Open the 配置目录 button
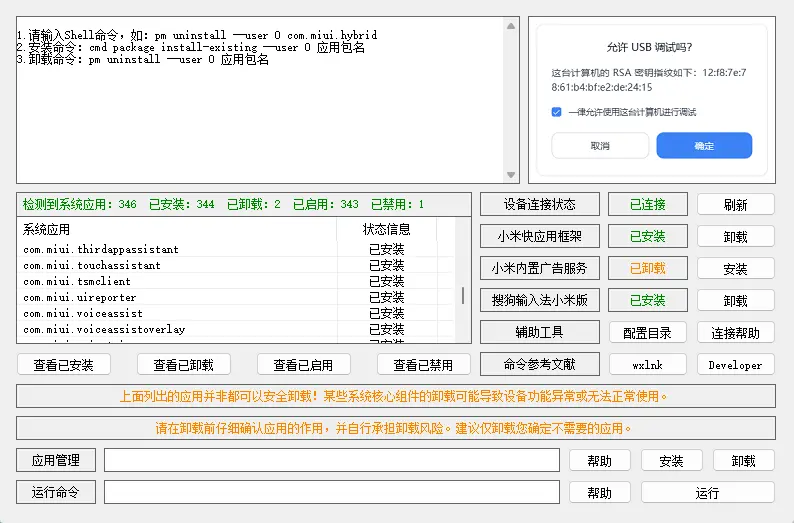The image size is (794, 523). [x=648, y=333]
